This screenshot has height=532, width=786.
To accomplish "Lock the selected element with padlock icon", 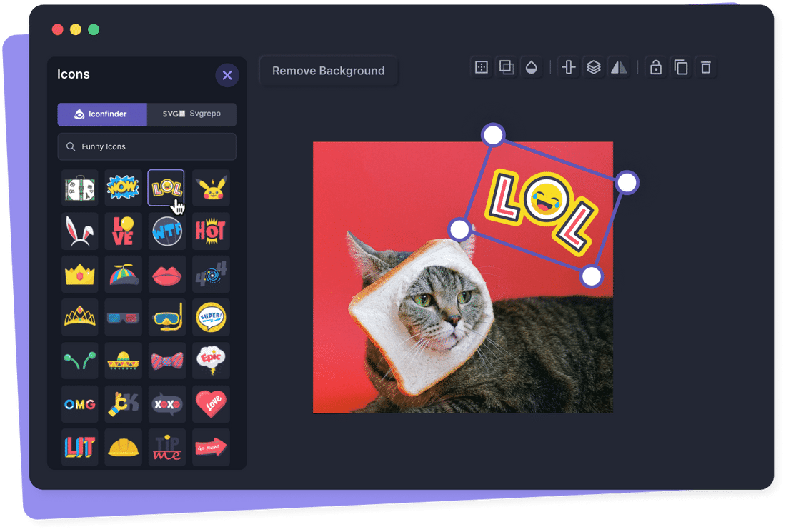I will coord(656,67).
